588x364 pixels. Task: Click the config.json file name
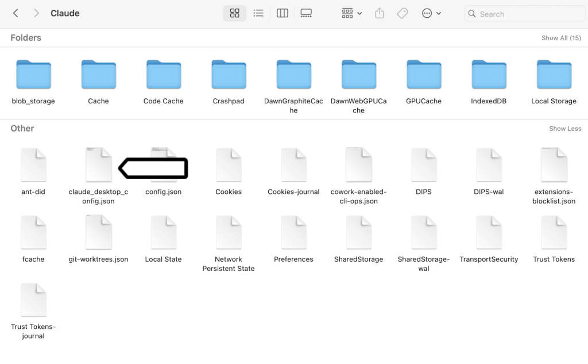pos(164,192)
